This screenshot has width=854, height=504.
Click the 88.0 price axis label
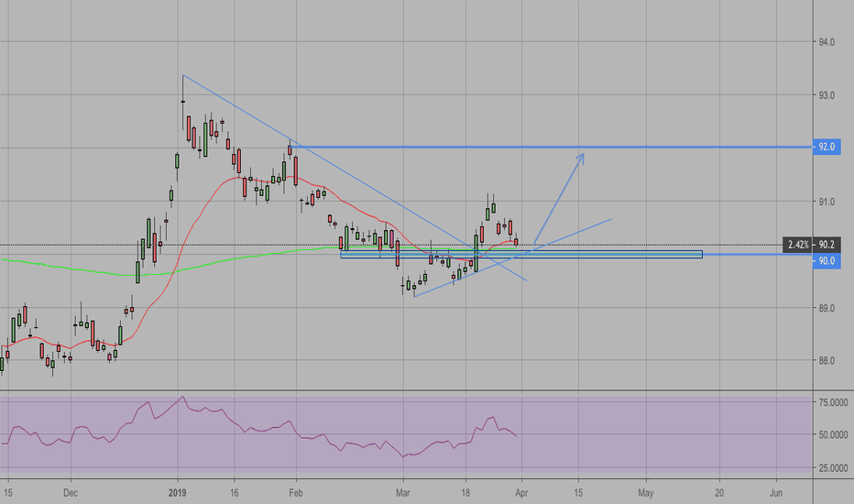click(827, 361)
